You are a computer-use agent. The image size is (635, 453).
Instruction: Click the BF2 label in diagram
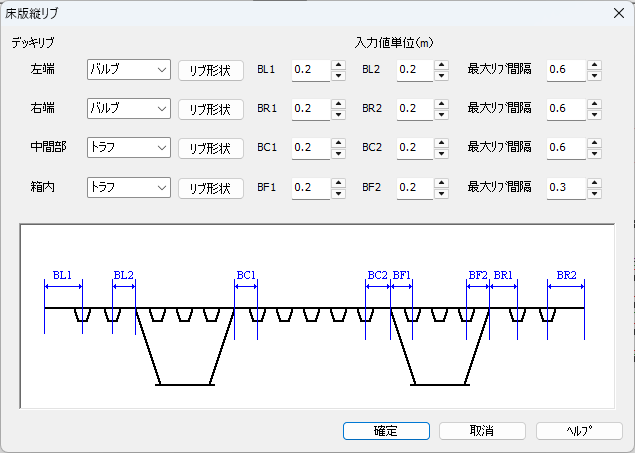click(x=478, y=275)
